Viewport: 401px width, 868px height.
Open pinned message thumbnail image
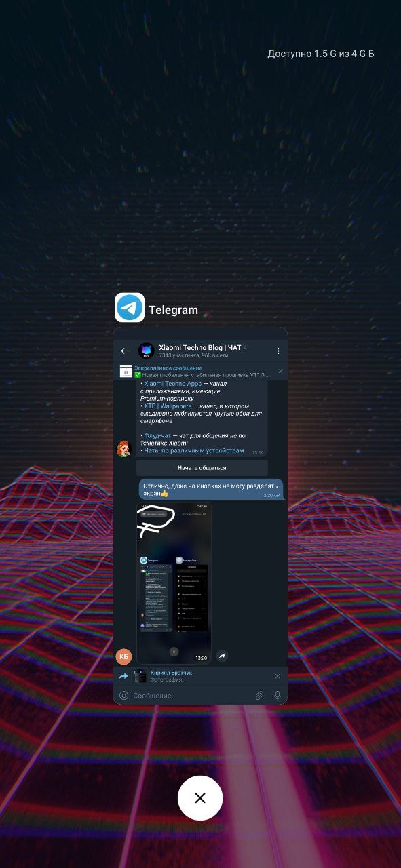click(x=126, y=371)
